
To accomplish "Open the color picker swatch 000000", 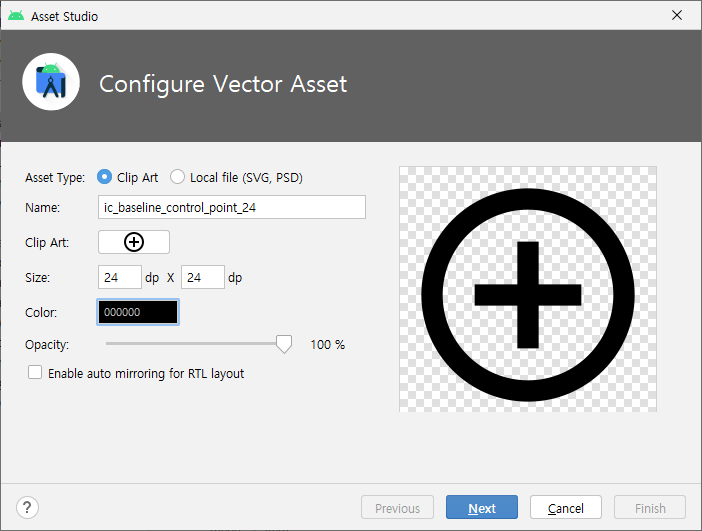I will 138,312.
